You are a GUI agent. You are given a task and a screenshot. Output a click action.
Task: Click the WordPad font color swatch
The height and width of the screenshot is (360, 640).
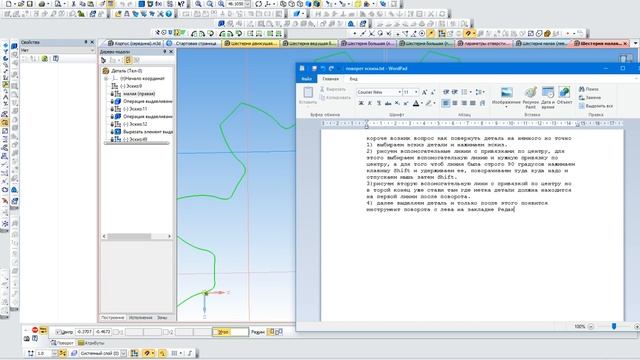pyautogui.click(x=416, y=103)
